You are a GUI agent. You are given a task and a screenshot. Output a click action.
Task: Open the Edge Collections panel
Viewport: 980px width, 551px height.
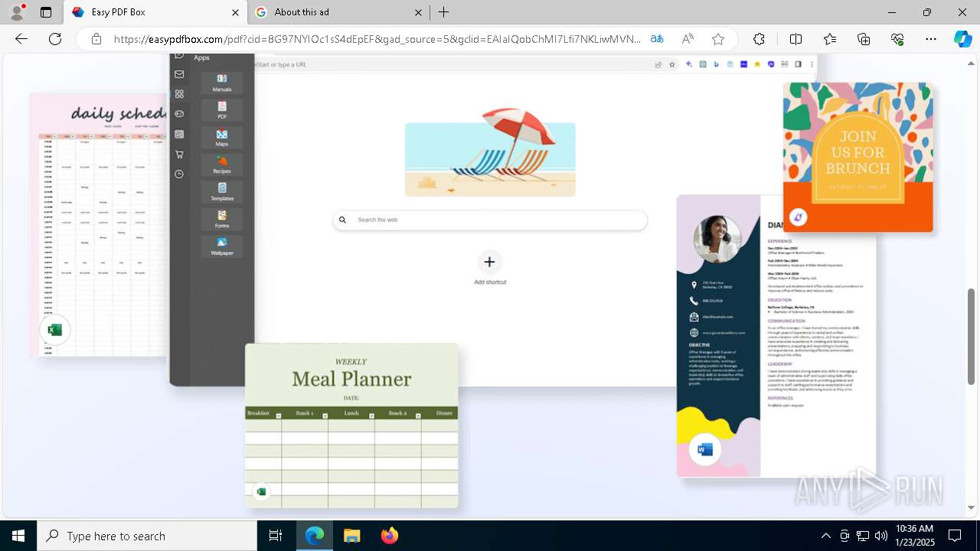tap(864, 39)
